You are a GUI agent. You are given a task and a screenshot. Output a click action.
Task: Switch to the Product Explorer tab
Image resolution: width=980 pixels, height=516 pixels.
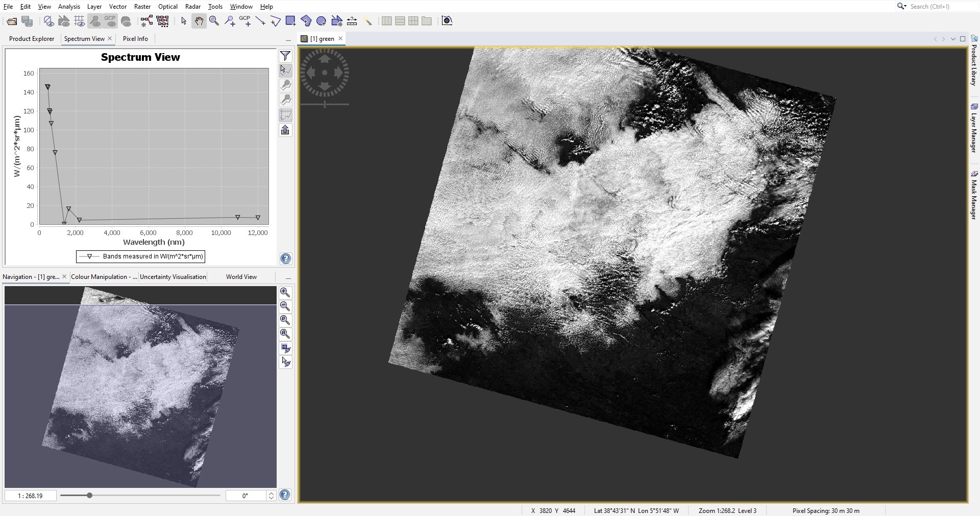tap(32, 39)
